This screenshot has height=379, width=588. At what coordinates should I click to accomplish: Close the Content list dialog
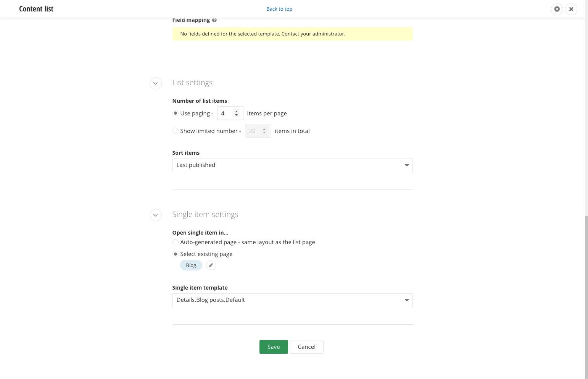[571, 9]
